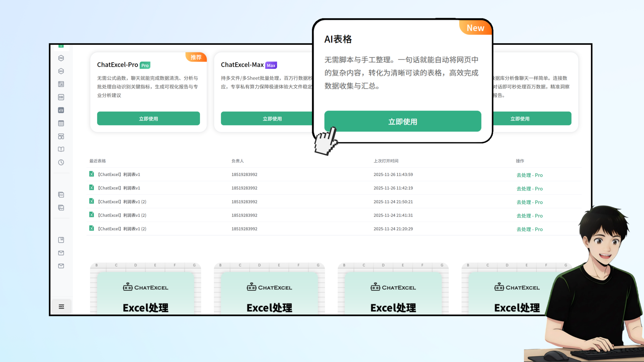Click 去处理 - Pro for last table row
The width and height of the screenshot is (644, 362).
click(530, 230)
